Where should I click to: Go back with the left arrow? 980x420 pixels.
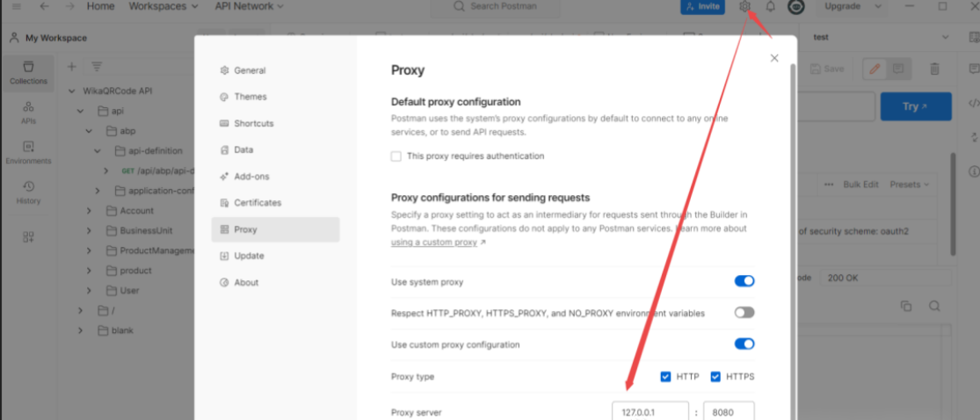44,6
